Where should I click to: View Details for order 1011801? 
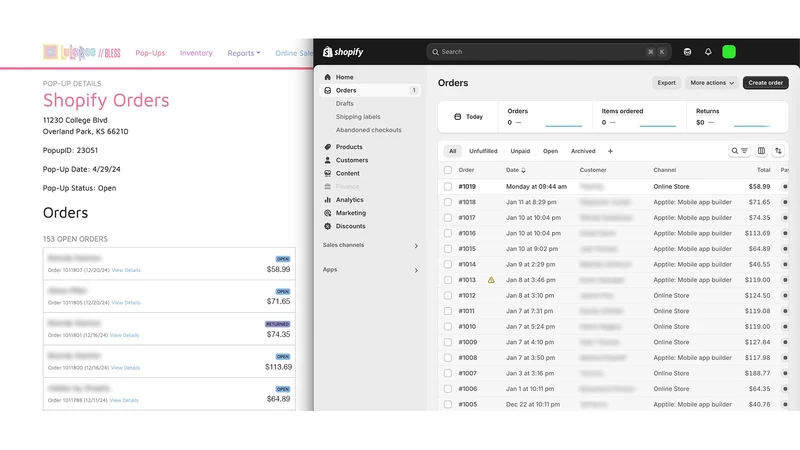124,336
